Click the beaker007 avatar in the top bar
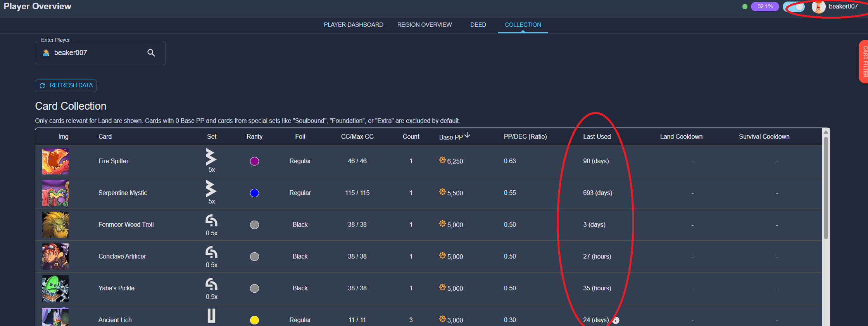Viewport: 868px width, 326px height. pyautogui.click(x=818, y=7)
